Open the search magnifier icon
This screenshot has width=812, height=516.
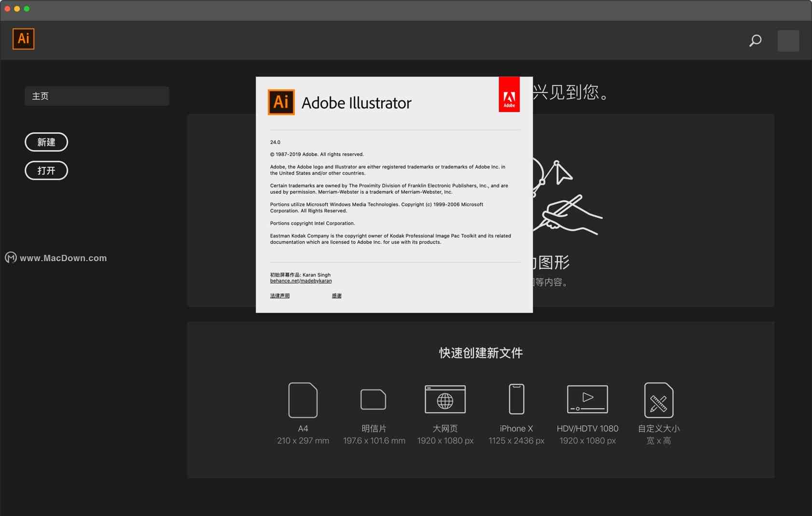pos(755,41)
